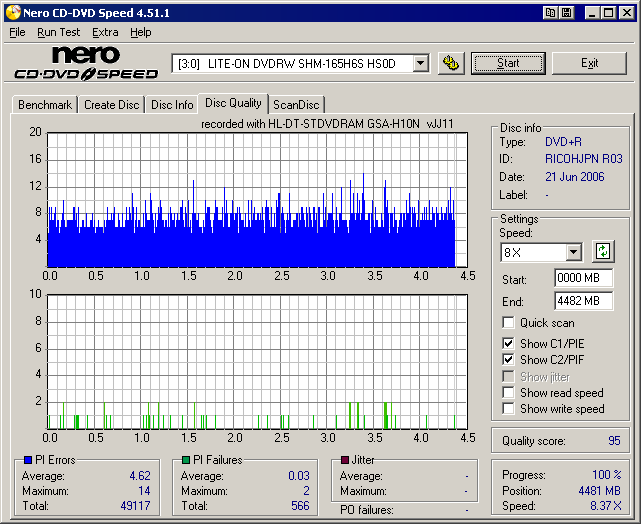Viewport: 641px width, 524px height.
Task: Open the Run Test menu
Action: 60,32
